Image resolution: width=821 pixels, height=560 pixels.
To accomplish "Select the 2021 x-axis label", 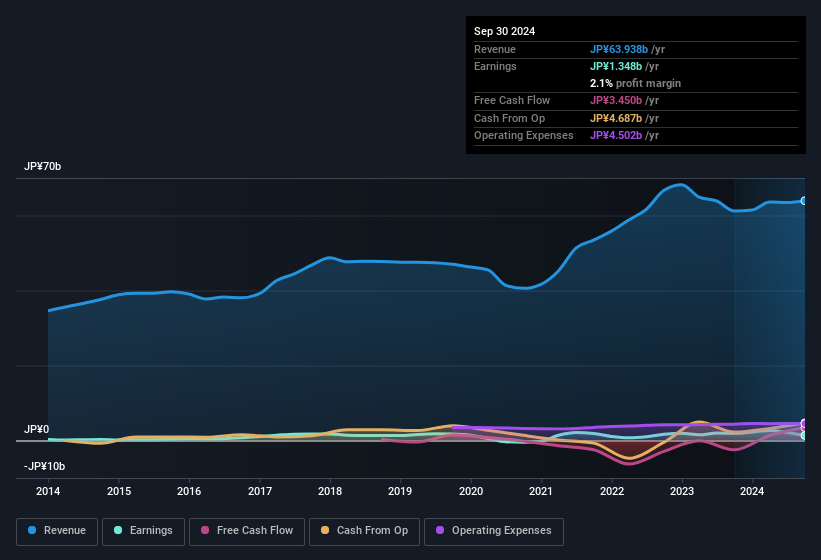I will (541, 491).
